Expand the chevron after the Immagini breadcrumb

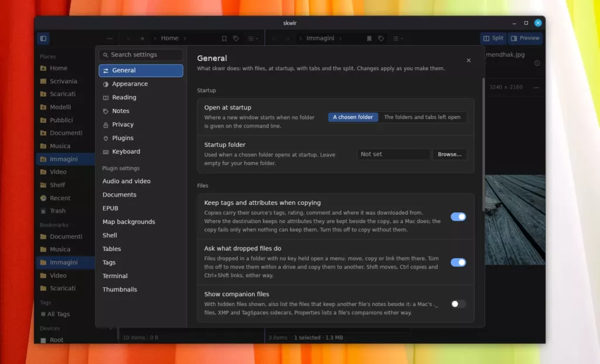(x=340, y=38)
